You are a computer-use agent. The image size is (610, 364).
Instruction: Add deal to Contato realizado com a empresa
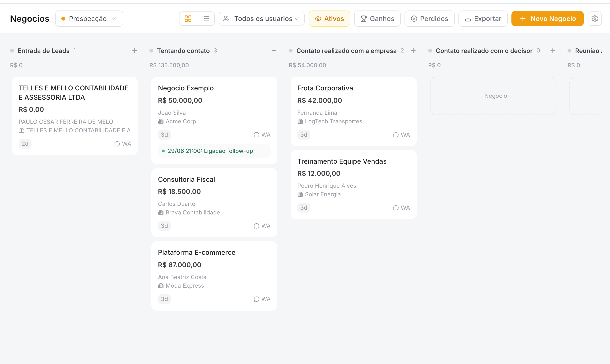[x=413, y=51]
